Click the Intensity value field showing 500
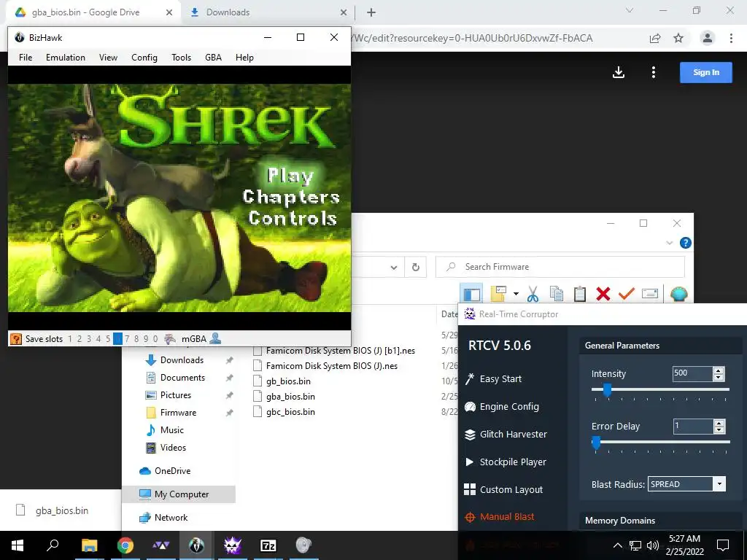The width and height of the screenshot is (747, 560). click(x=692, y=373)
